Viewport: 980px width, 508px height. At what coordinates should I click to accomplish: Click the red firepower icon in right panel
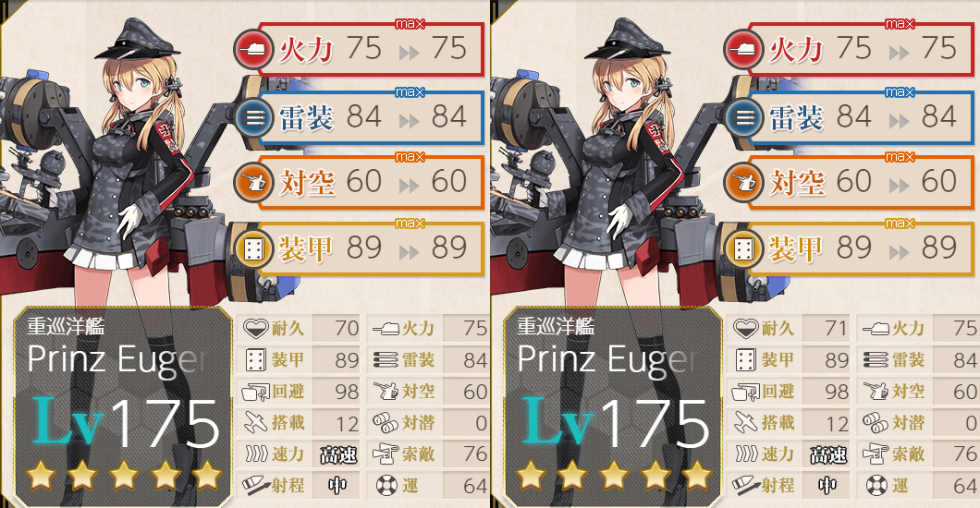point(743,50)
